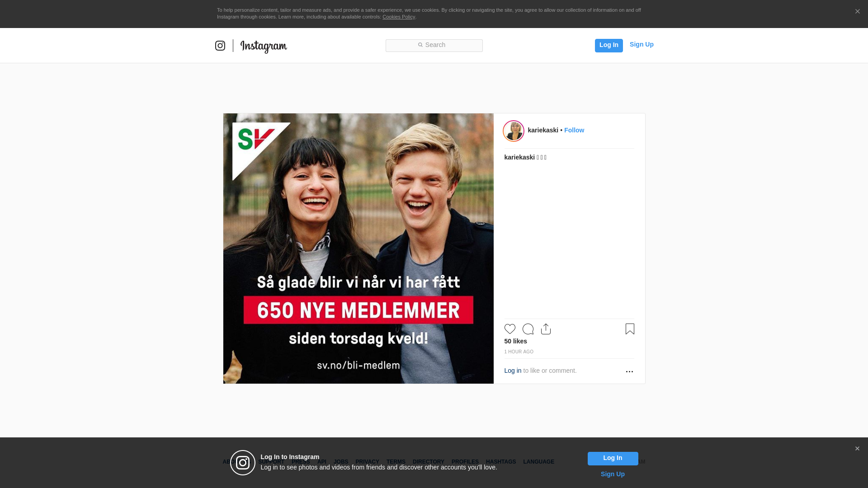Share the post via share icon
The image size is (868, 488).
546,329
